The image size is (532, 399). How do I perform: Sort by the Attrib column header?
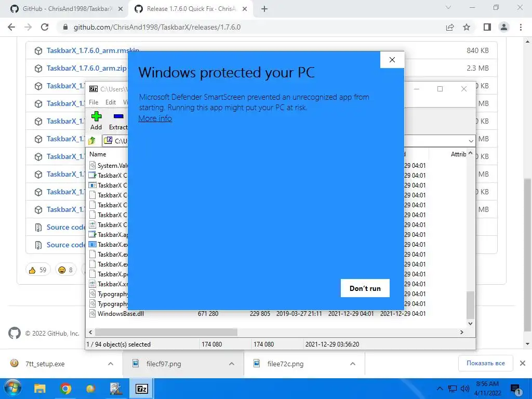[x=458, y=154]
